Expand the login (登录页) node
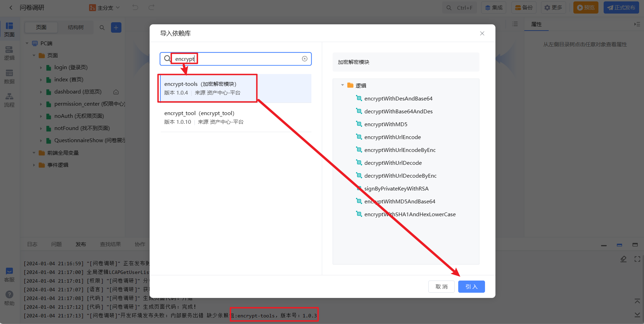This screenshot has width=644, height=324. coord(41,68)
